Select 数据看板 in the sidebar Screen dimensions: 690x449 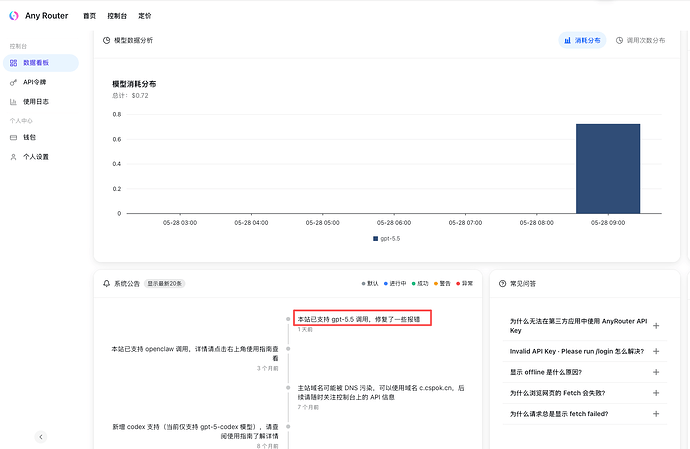click(41, 63)
